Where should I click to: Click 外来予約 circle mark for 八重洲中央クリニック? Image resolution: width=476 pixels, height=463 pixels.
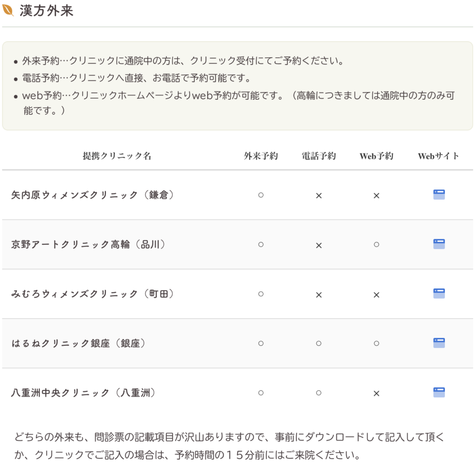point(261,393)
